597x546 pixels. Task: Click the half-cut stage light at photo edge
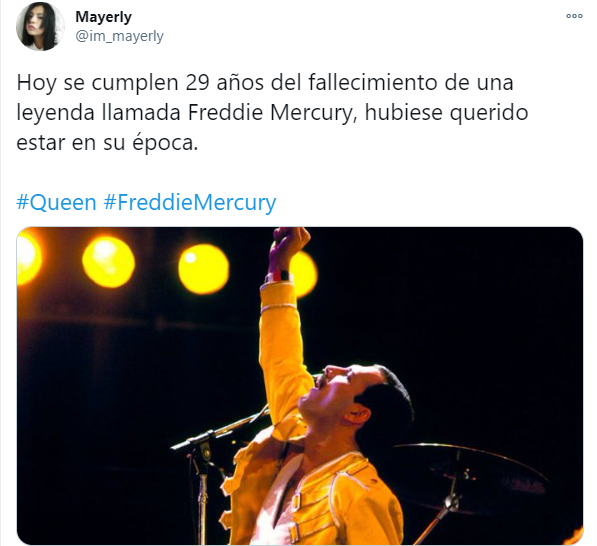(29, 257)
